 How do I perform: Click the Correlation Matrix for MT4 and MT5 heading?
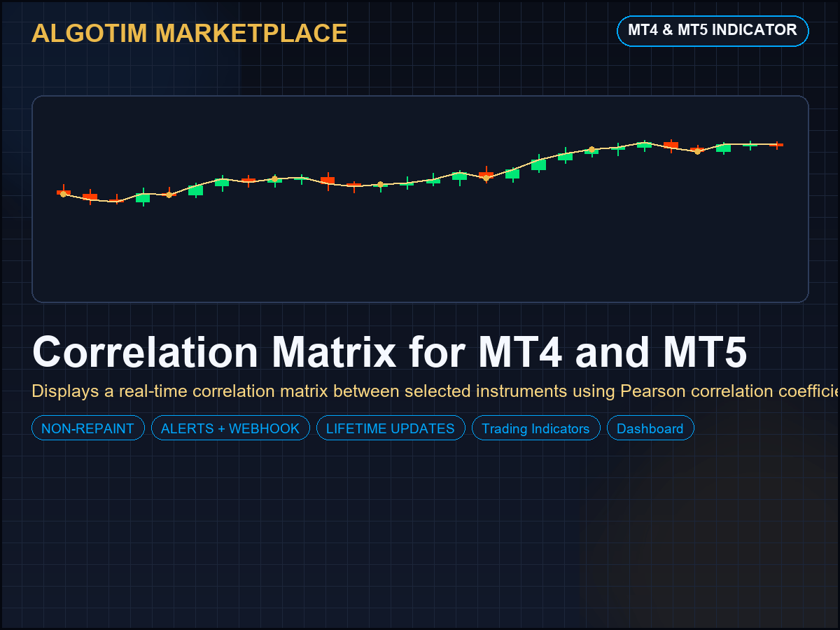pos(390,352)
